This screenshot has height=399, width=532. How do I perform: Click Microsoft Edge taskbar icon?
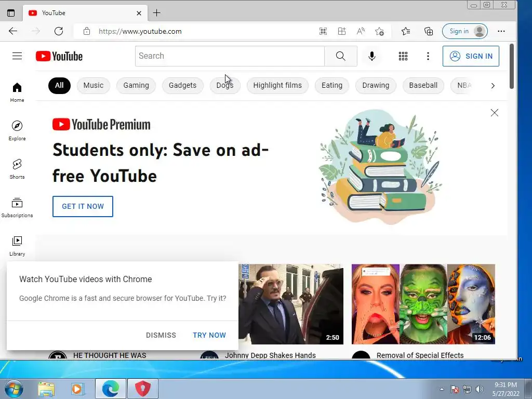(111, 389)
